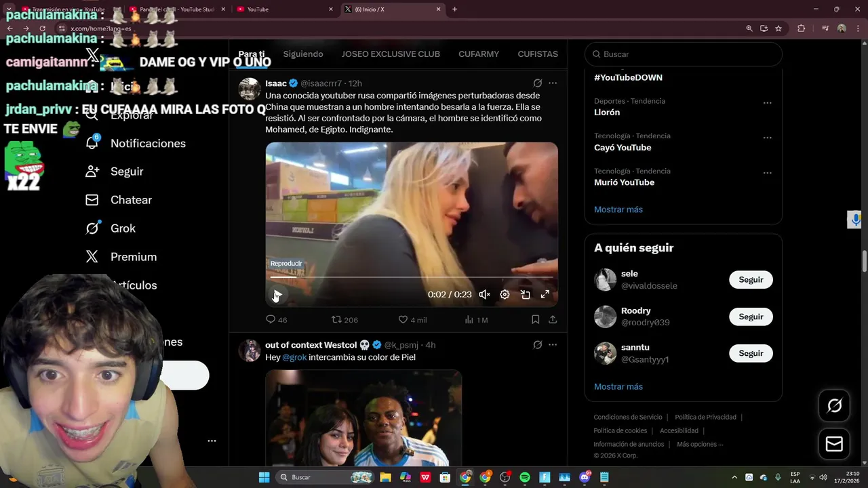Screen dimensions: 868x488
Task: Unmute the video with the speaker icon
Action: pyautogui.click(x=484, y=294)
